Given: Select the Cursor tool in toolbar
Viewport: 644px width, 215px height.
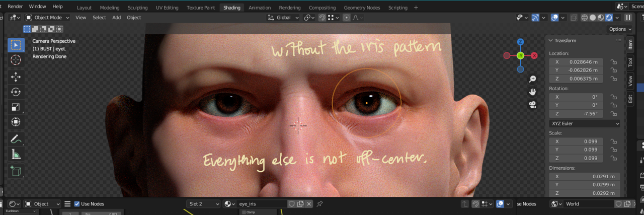Looking at the screenshot, I should coord(16,60).
